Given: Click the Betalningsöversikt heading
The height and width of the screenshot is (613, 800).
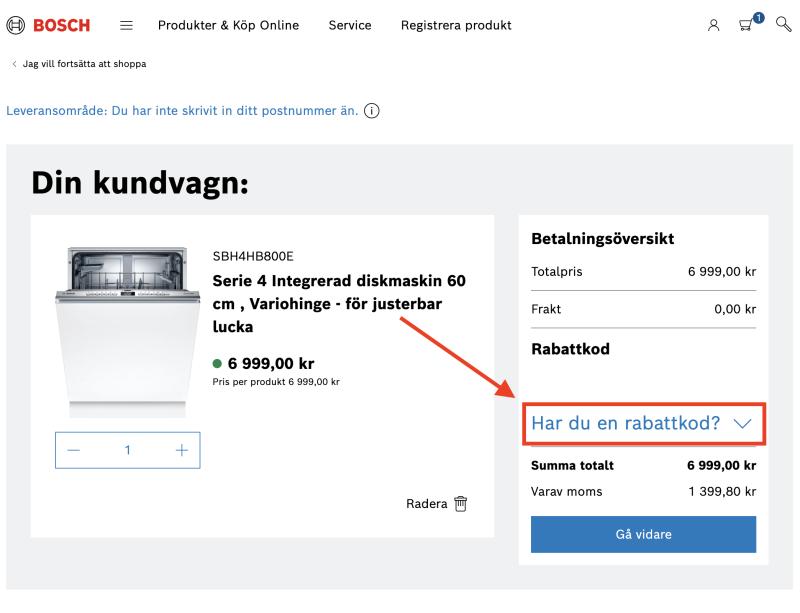Looking at the screenshot, I should [x=603, y=238].
